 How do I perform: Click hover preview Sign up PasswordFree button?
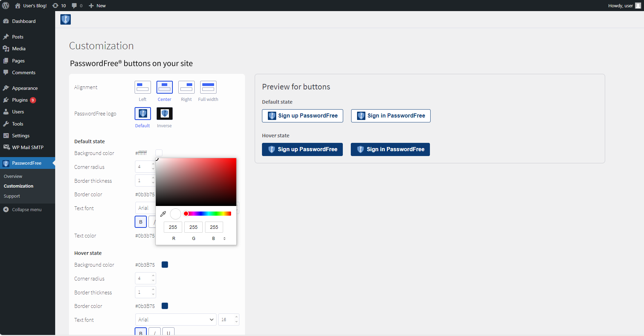point(302,149)
